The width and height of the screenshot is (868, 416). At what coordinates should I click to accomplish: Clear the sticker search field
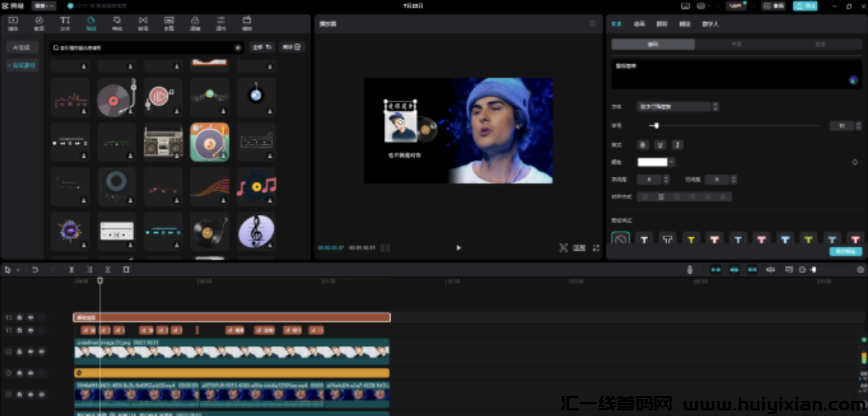(x=238, y=48)
